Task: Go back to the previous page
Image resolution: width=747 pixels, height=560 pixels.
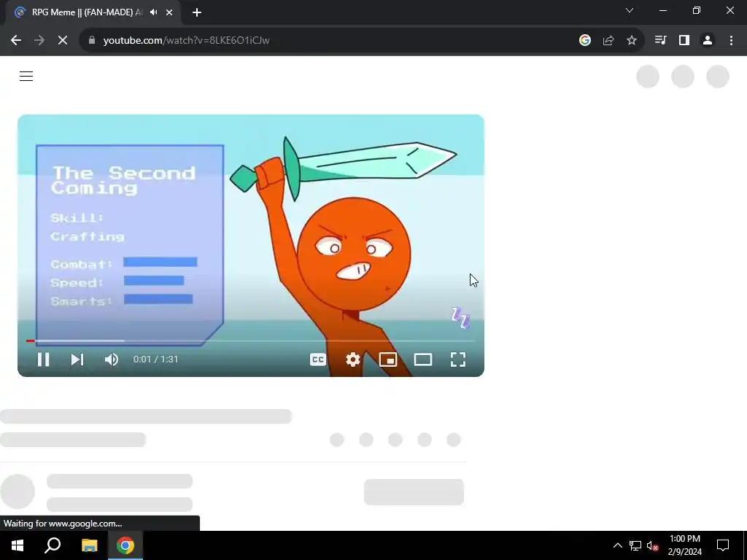Action: click(16, 41)
